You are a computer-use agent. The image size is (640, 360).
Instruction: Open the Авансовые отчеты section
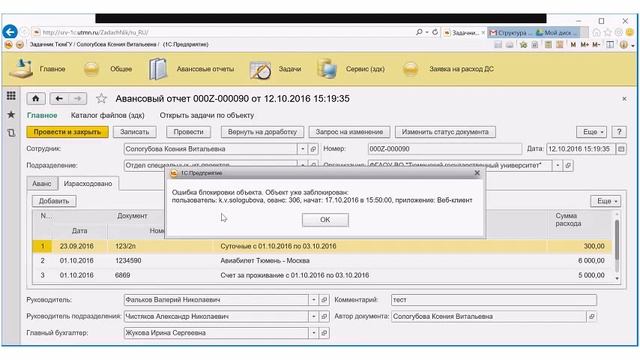[191, 69]
